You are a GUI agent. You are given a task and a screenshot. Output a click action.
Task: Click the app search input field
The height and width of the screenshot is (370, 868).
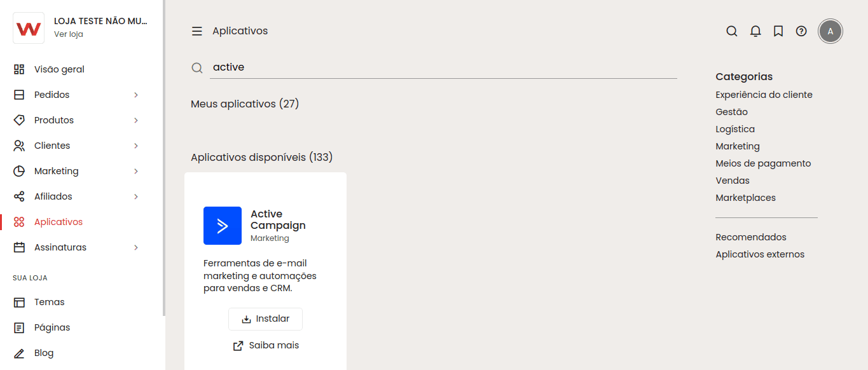443,67
